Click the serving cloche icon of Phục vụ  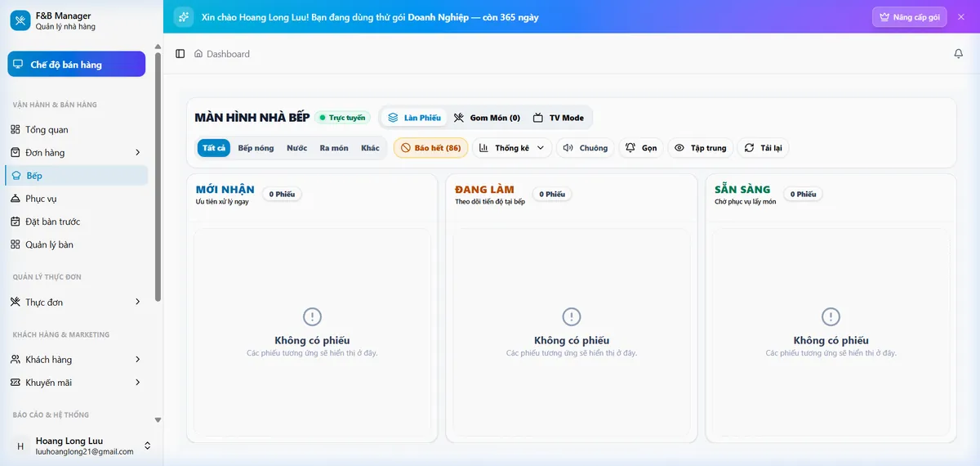[x=16, y=198]
